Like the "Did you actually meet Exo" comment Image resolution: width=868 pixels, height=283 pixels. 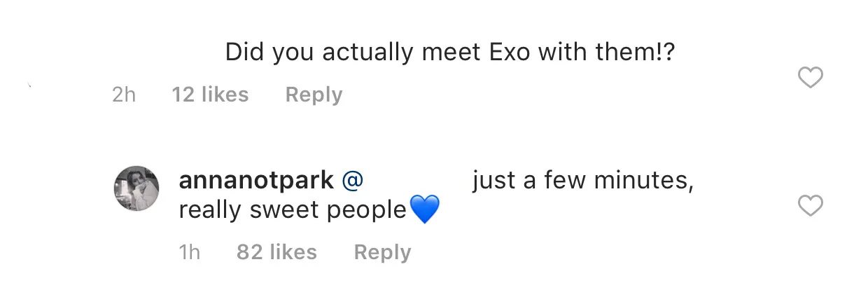(x=811, y=78)
